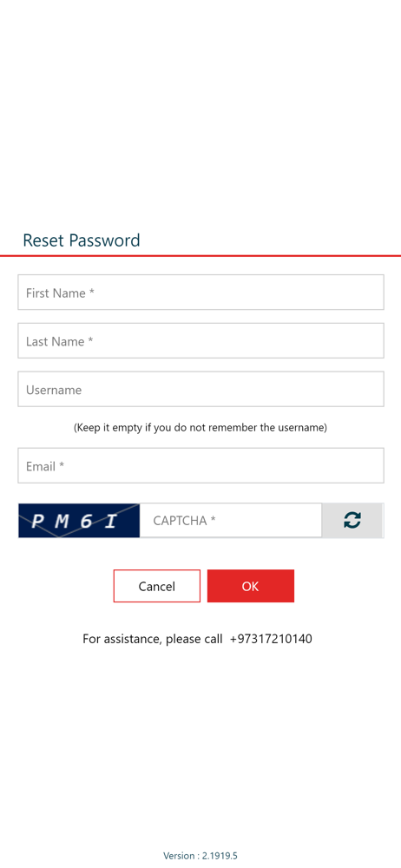Select the Version 2.1919.5 label
Screen dimensions: 401x868
coord(200,856)
